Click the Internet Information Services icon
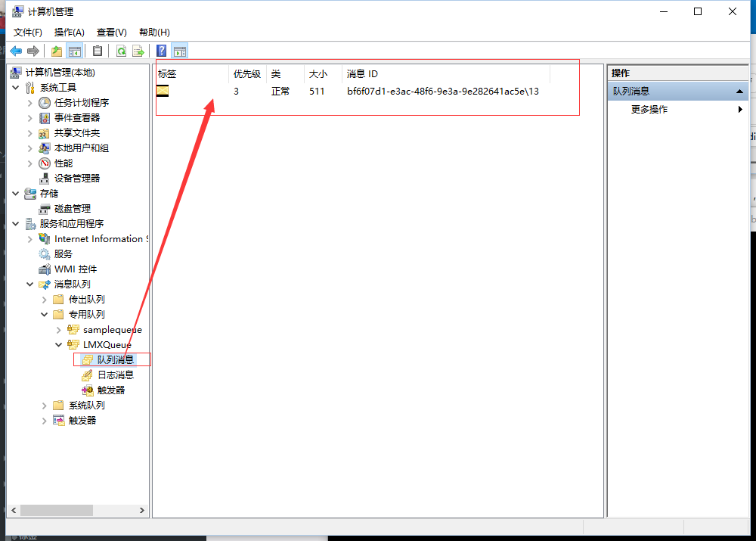756x541 pixels. pyautogui.click(x=45, y=238)
